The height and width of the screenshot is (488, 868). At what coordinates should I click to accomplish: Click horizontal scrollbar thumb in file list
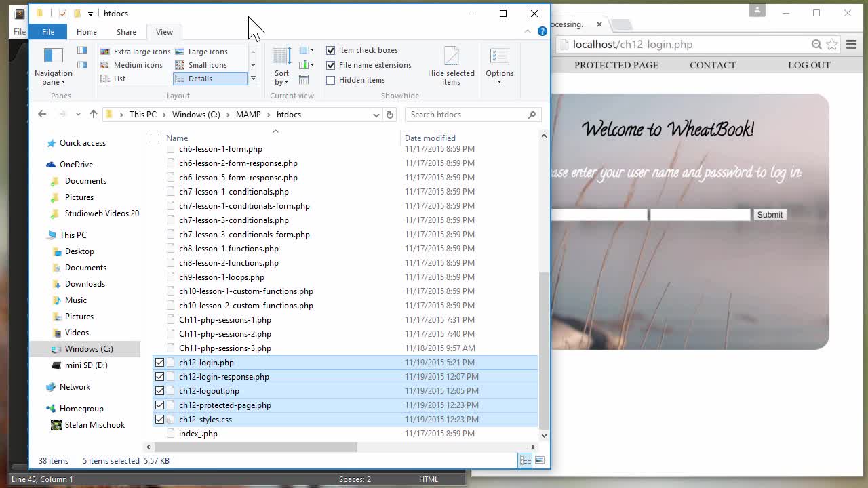(x=256, y=447)
